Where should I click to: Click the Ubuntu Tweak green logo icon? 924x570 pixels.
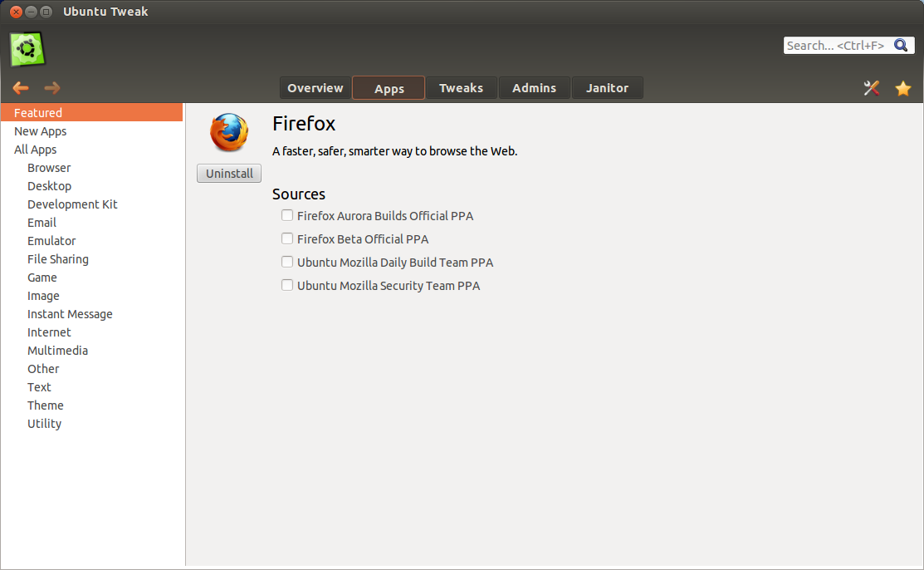click(x=27, y=49)
